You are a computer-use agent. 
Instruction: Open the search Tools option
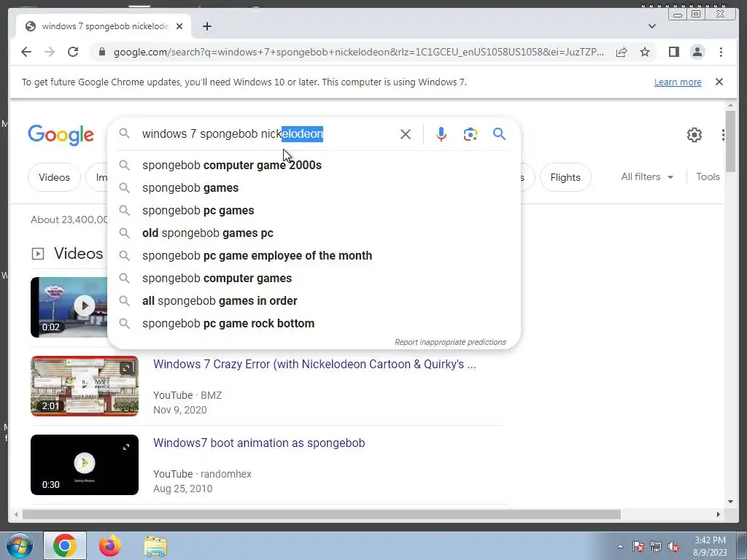coord(708,176)
